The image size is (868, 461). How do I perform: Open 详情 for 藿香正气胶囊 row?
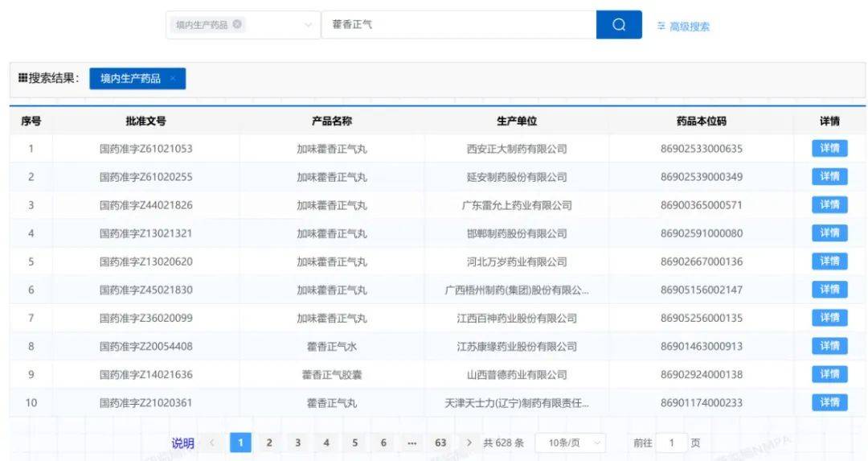(829, 374)
